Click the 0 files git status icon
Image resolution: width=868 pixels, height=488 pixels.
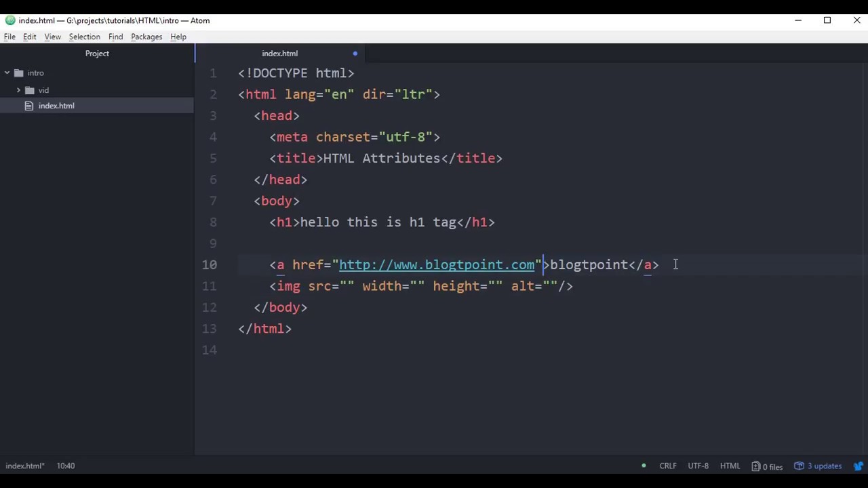click(767, 466)
